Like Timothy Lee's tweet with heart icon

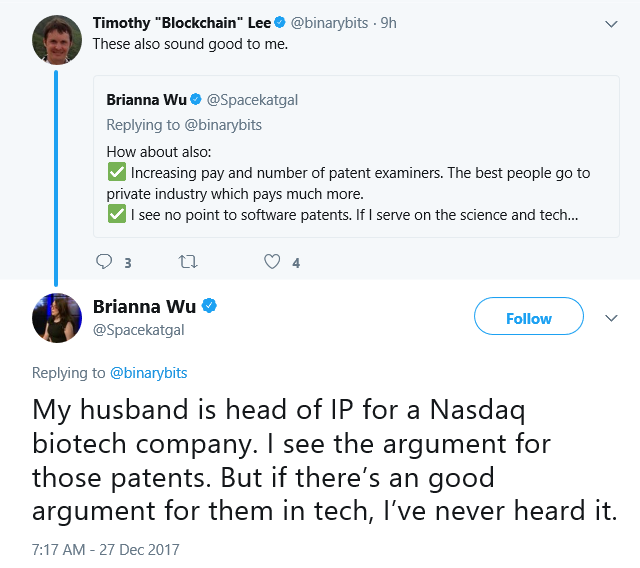point(272,262)
